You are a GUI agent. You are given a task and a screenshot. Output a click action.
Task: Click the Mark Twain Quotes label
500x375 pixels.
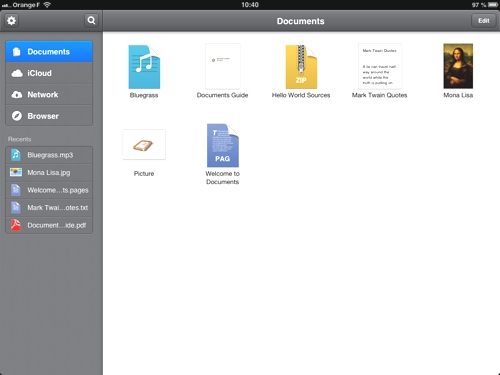pos(380,95)
